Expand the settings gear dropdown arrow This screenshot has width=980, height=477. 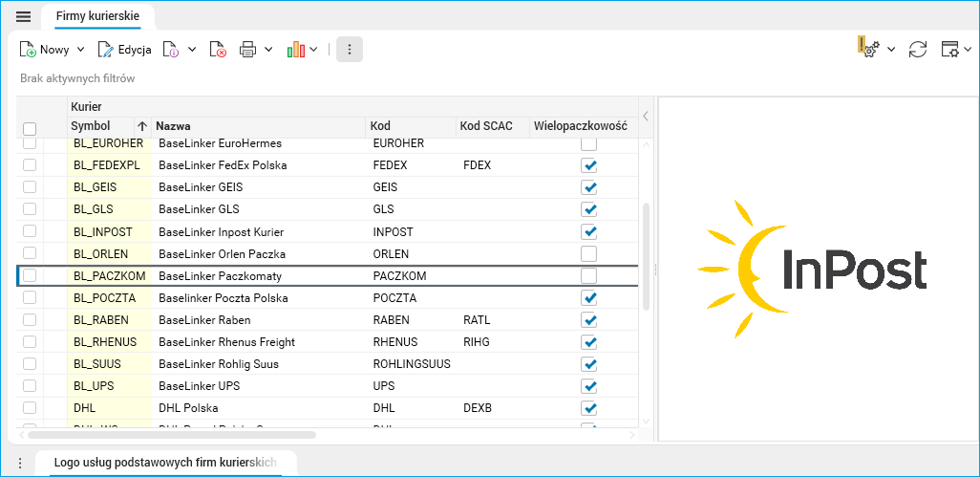click(891, 50)
